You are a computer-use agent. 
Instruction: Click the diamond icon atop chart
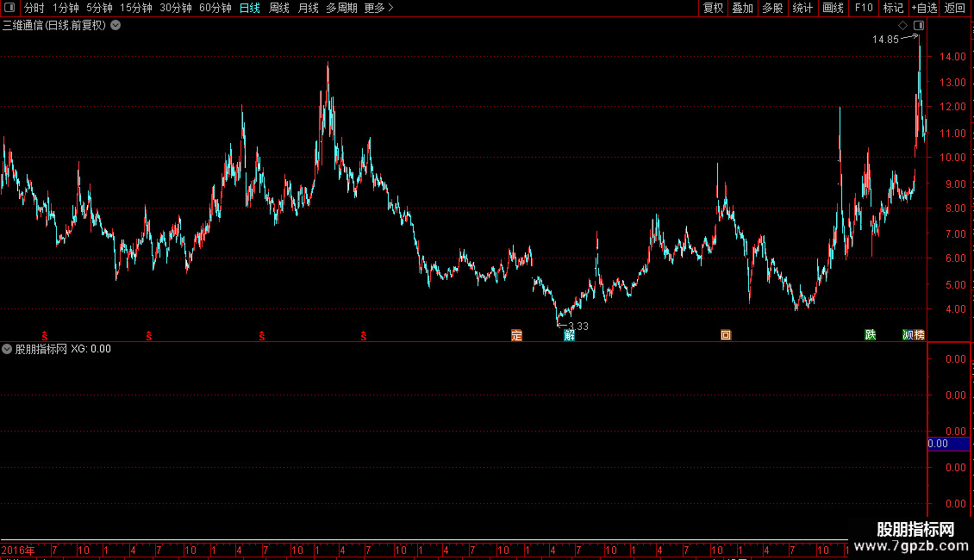[x=902, y=26]
